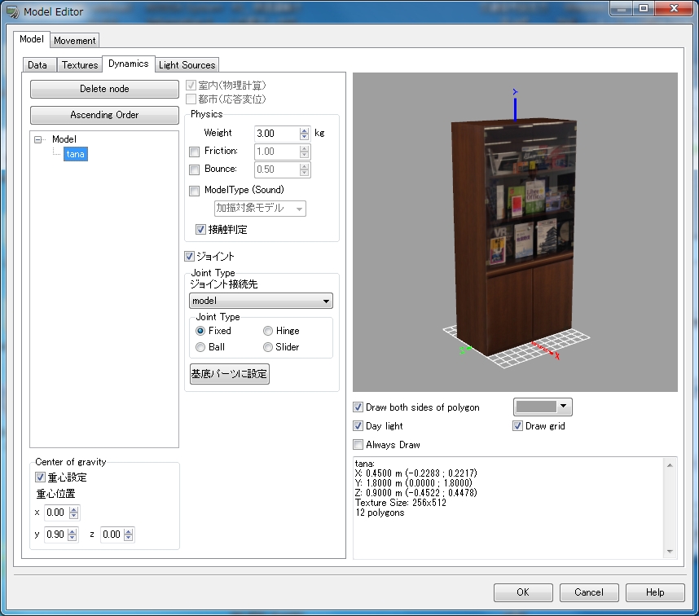Screen dimensions: 699x616
Task: Click the Weight input field
Action: click(x=275, y=133)
